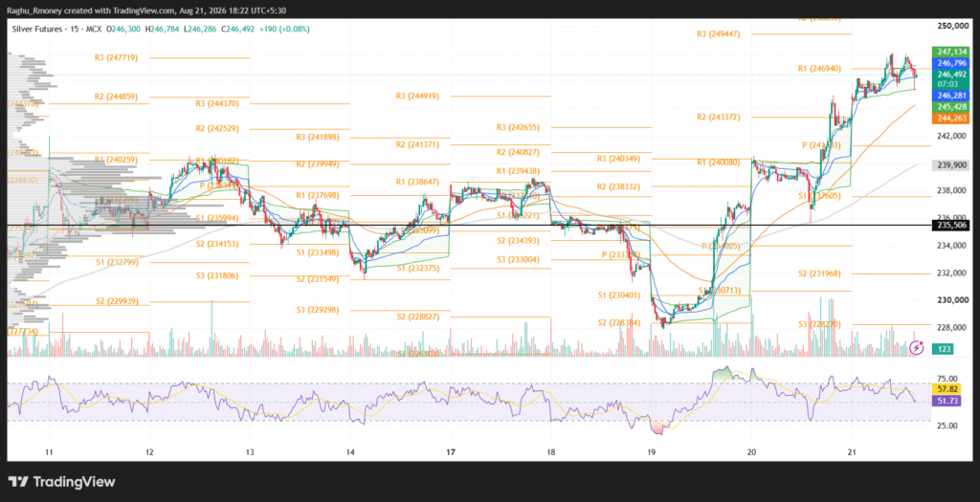Click the MCX exchange label in legend
The height and width of the screenshot is (502, 980).
[92, 30]
